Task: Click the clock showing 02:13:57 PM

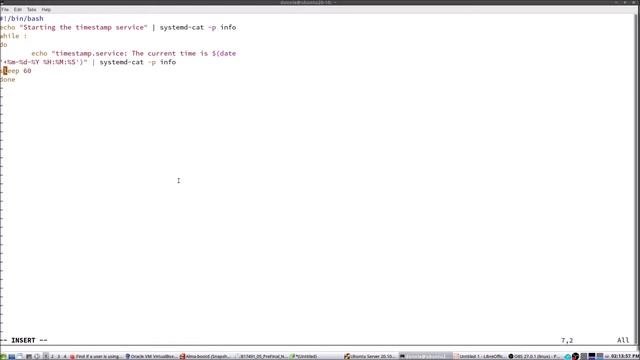Action: pyautogui.click(x=624, y=356)
